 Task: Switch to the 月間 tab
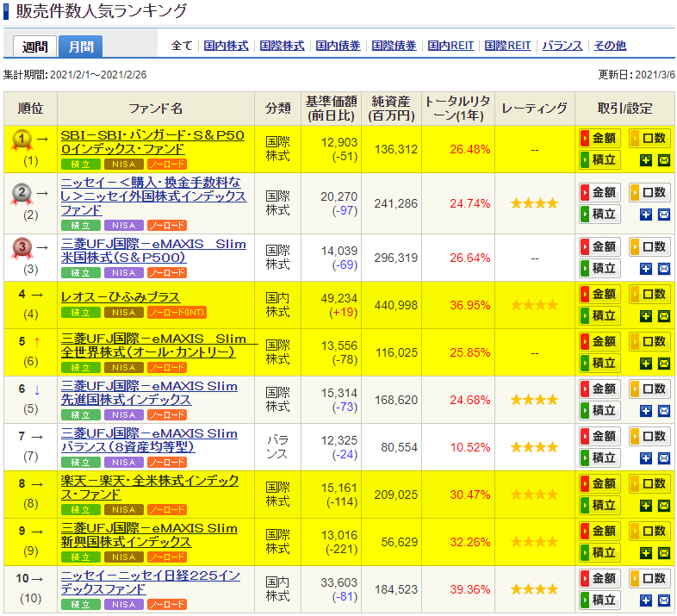click(81, 47)
